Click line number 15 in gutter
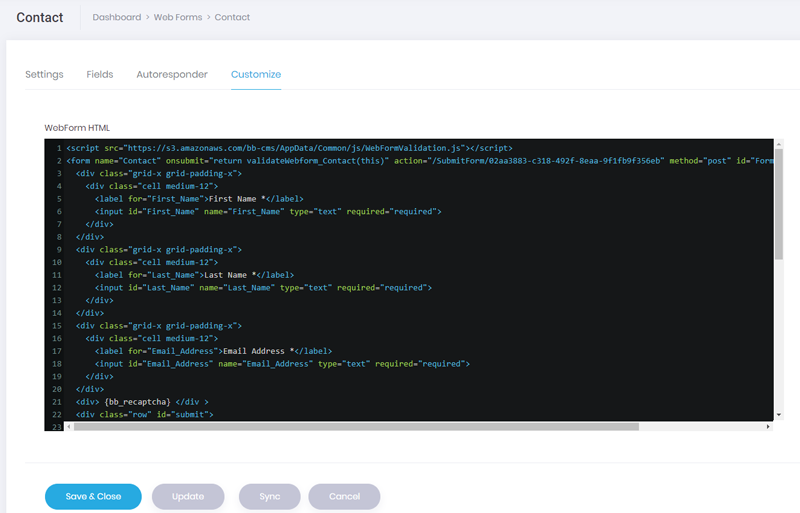The height and width of the screenshot is (513, 800). [x=57, y=326]
